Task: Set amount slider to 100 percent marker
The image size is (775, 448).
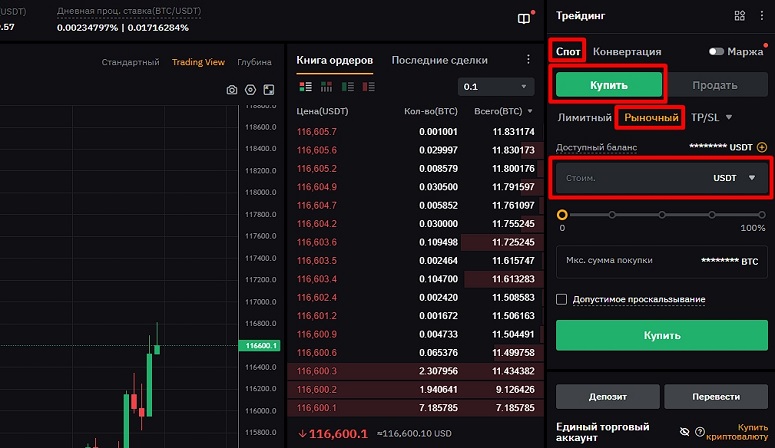Action: coord(762,215)
